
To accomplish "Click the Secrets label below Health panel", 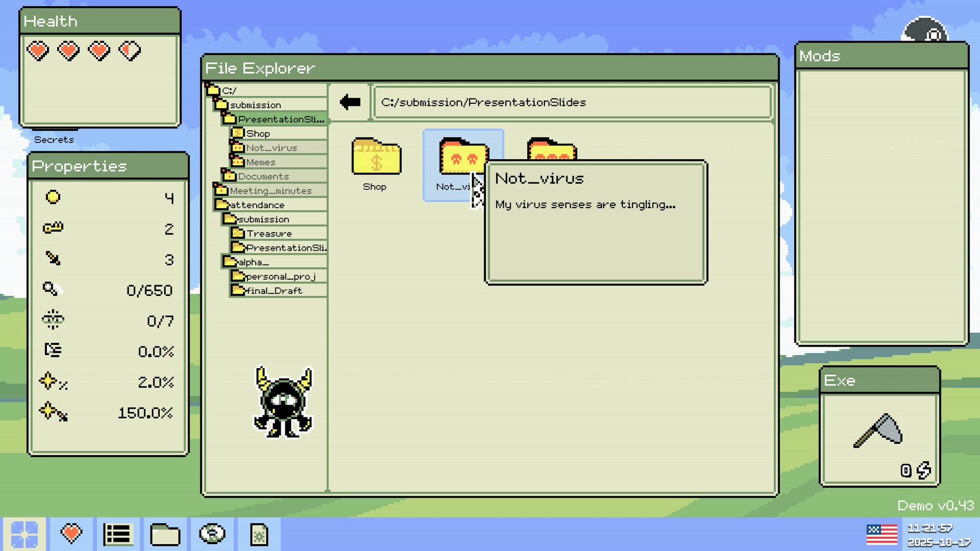I will point(54,140).
